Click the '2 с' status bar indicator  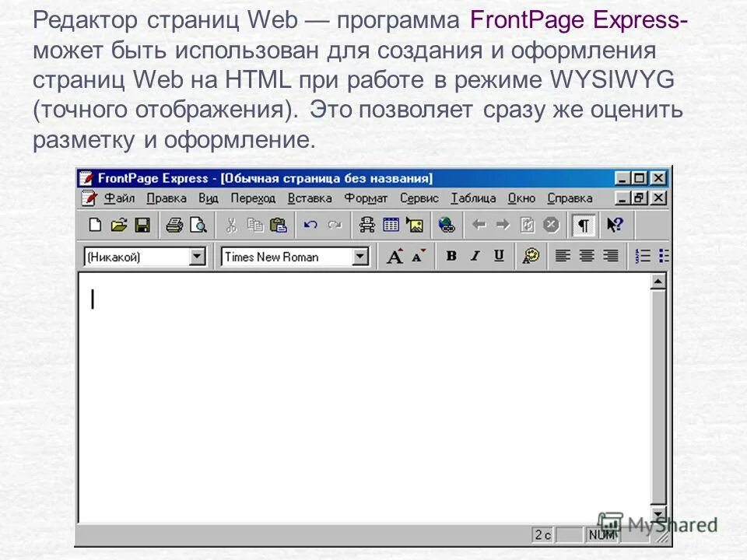coord(542,535)
